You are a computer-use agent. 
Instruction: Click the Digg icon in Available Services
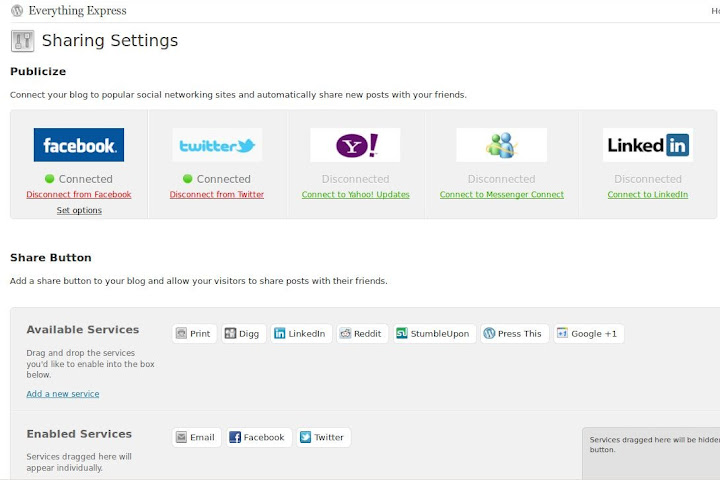230,333
